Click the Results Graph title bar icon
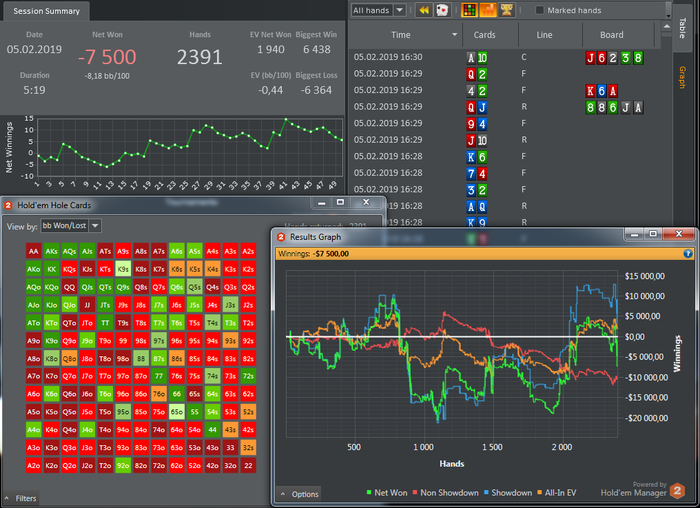Viewport: 700px width, 508px height. click(281, 237)
